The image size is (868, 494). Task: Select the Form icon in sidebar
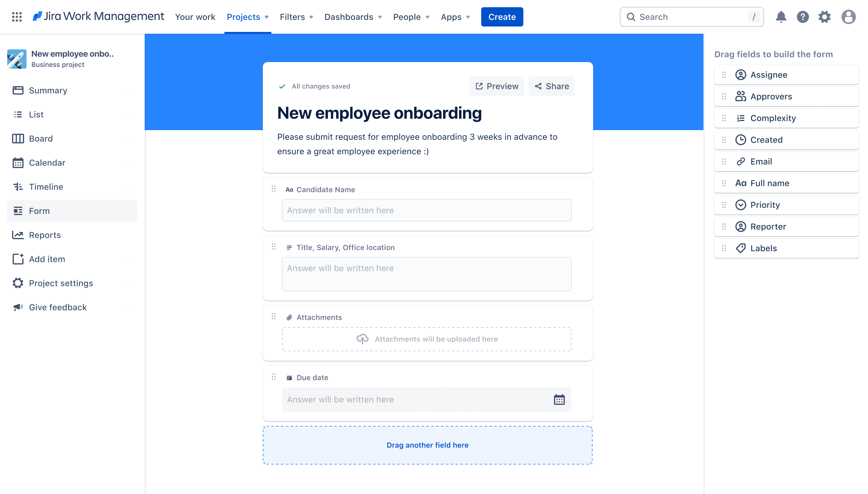click(18, 210)
